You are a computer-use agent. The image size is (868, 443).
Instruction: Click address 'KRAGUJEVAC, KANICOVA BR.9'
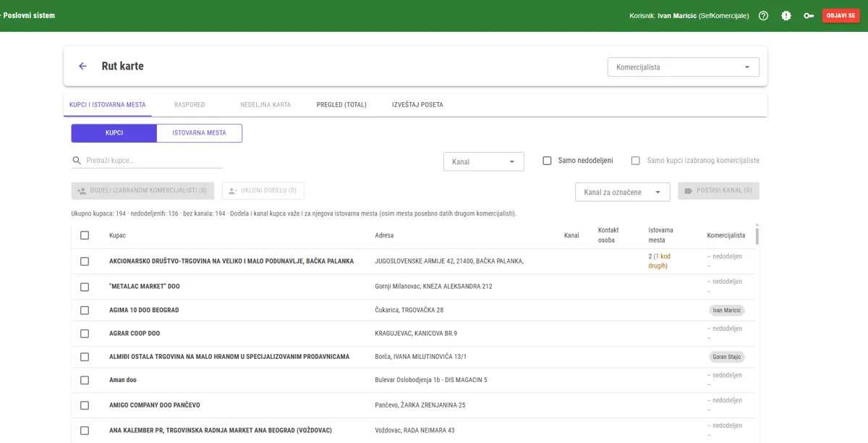pyautogui.click(x=416, y=334)
